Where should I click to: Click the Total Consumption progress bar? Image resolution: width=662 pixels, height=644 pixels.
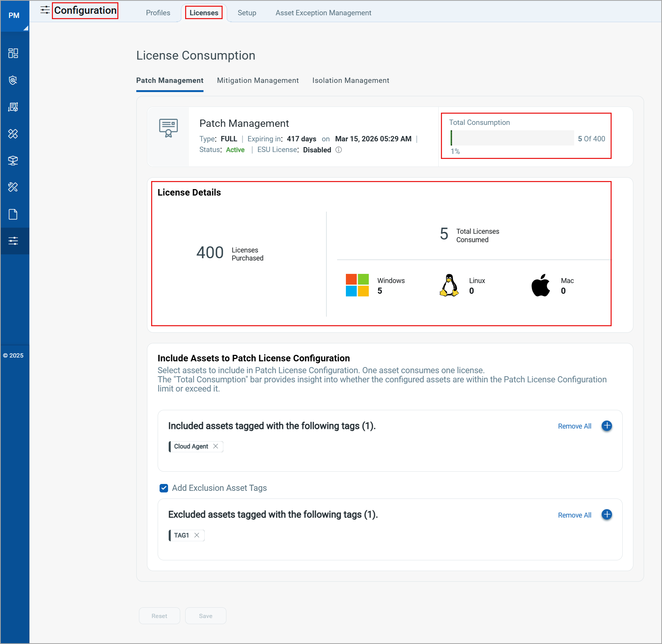(x=512, y=138)
